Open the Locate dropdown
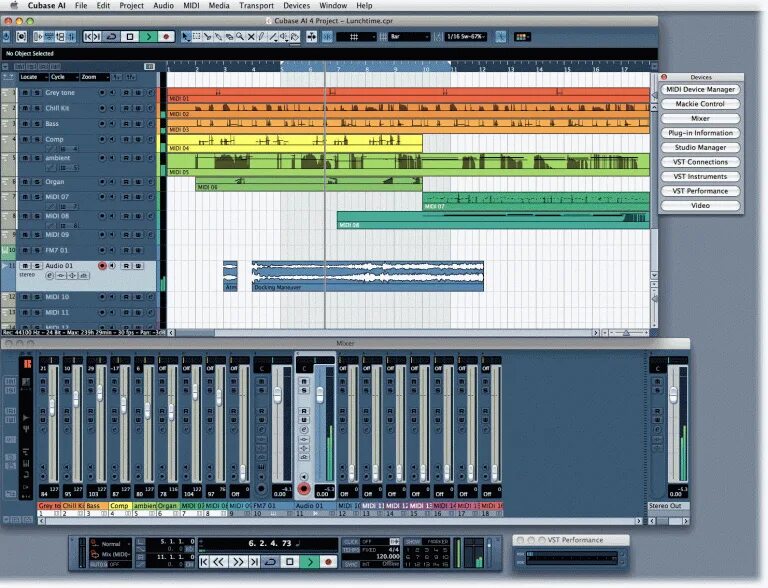 (x=33, y=77)
